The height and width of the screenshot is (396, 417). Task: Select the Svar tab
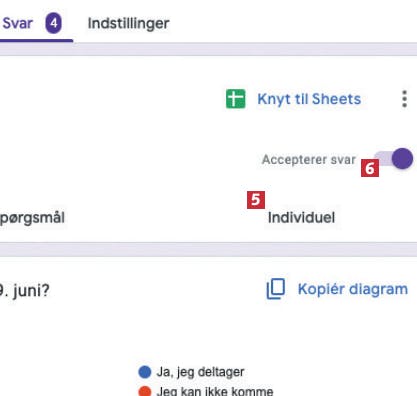(x=17, y=24)
